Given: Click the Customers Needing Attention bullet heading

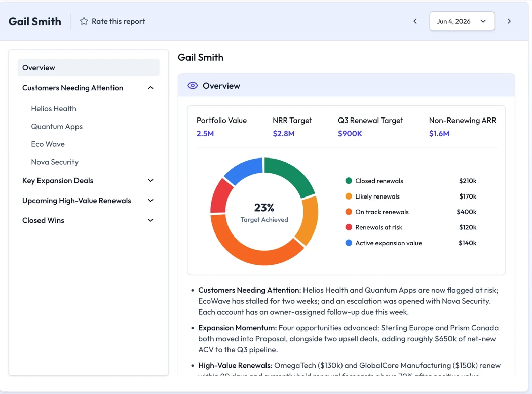Looking at the screenshot, I should coord(250,290).
